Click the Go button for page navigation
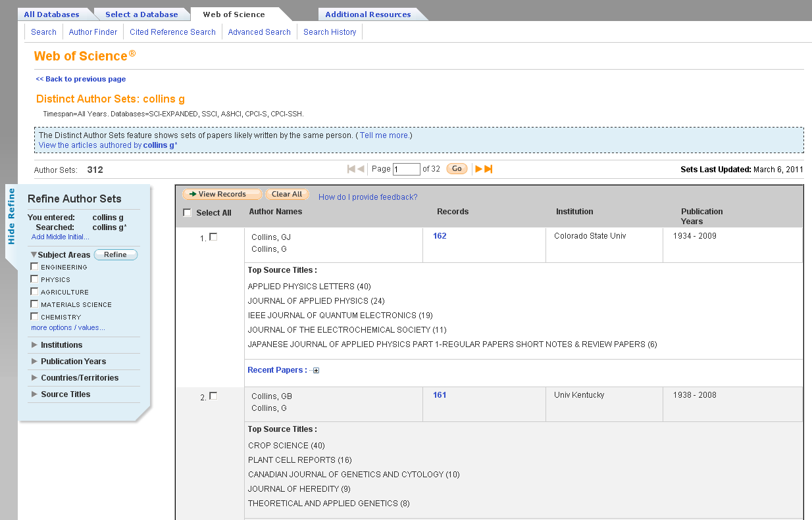This screenshot has height=520, width=812. (457, 169)
